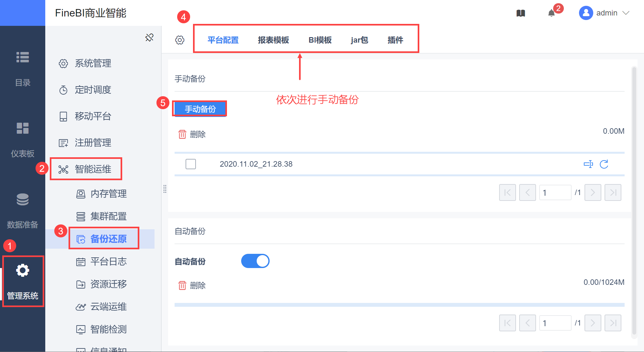The height and width of the screenshot is (352, 644).
Task: Switch to the jar包 tab
Action: [x=359, y=40]
